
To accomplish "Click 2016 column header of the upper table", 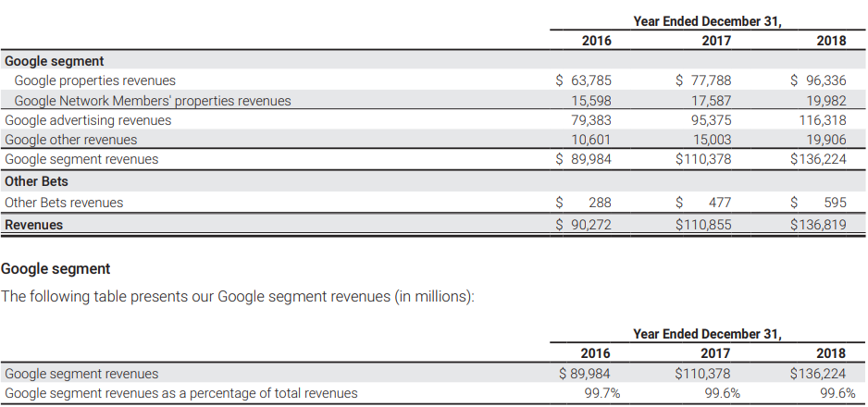I will click(597, 41).
